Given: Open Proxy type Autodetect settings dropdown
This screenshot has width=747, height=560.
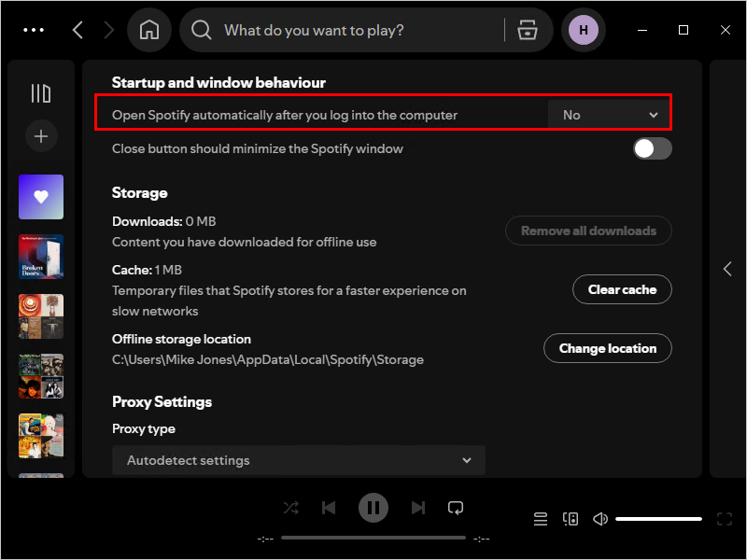Looking at the screenshot, I should click(299, 460).
